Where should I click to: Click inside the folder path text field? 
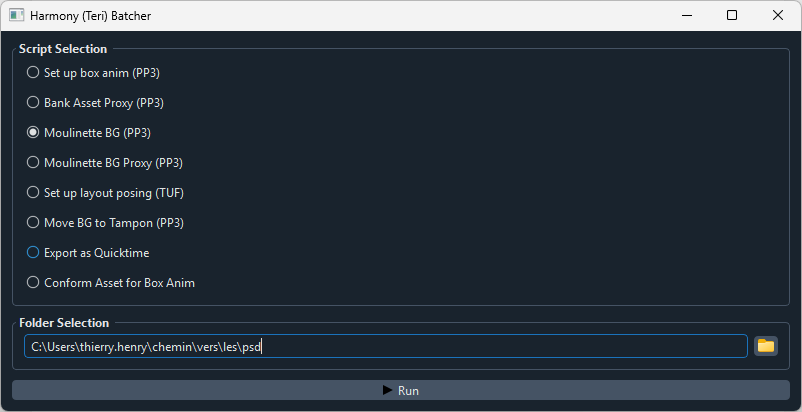click(500, 346)
